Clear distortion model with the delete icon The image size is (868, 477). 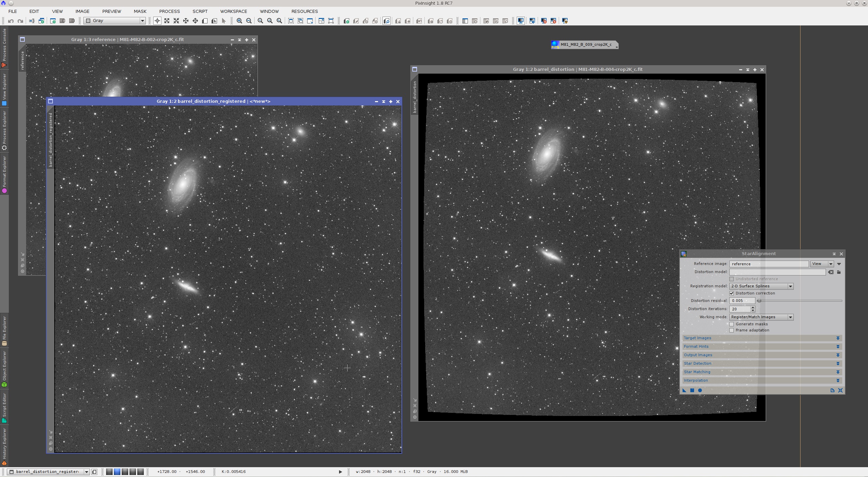[x=831, y=272]
